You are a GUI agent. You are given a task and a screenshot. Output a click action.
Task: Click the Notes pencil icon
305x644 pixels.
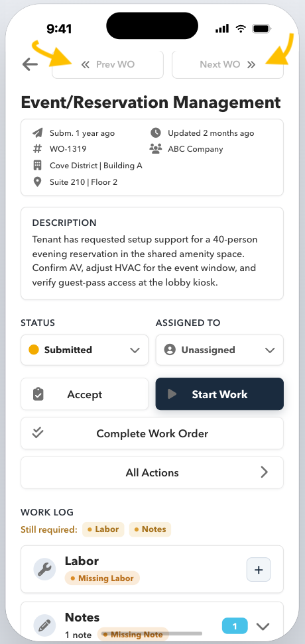pyautogui.click(x=44, y=625)
